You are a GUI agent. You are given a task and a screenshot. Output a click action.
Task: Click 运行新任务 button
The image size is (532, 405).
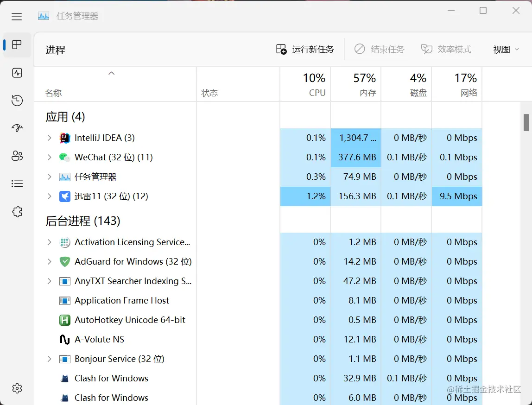[305, 50]
